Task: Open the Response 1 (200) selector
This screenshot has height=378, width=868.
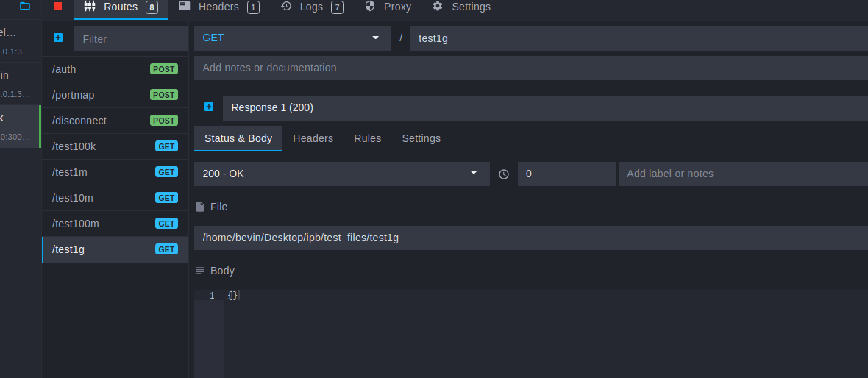Action: tap(545, 108)
